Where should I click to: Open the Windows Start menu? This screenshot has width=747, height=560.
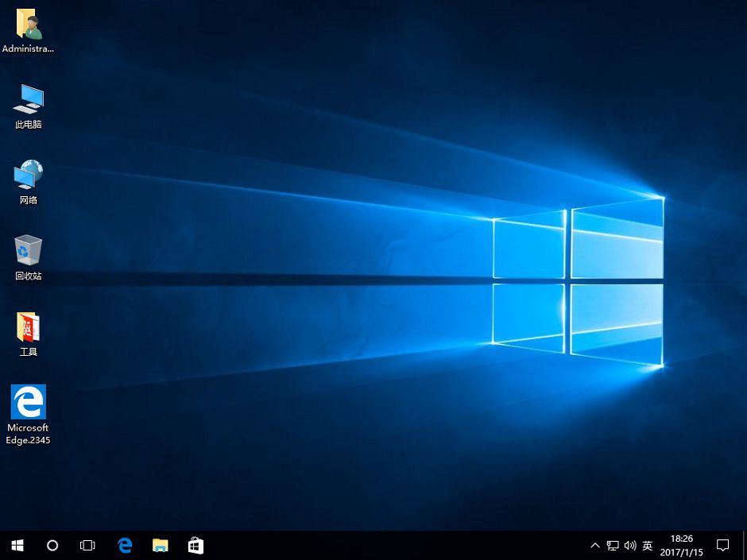pyautogui.click(x=17, y=545)
